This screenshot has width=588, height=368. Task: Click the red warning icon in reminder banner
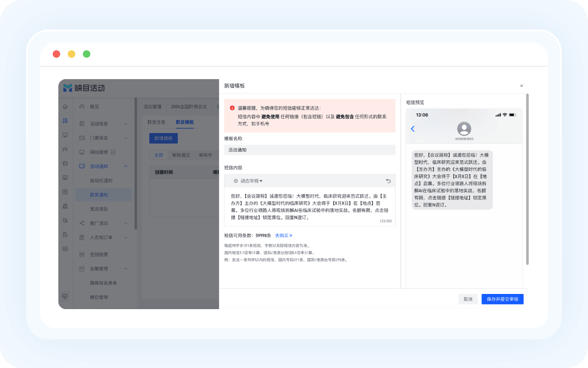[x=232, y=108]
